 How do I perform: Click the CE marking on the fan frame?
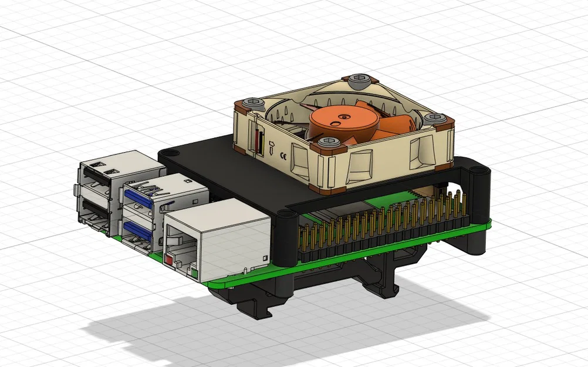(x=283, y=156)
